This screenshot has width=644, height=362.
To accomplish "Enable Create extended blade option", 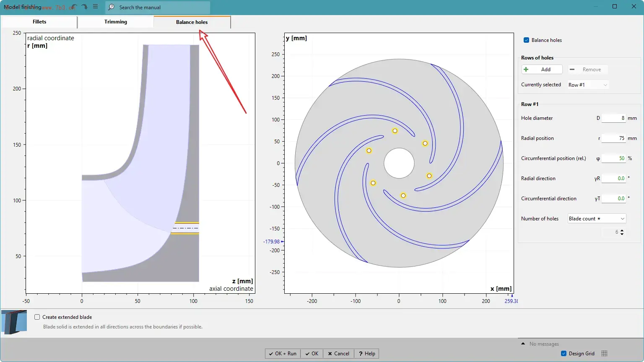I will [x=37, y=317].
